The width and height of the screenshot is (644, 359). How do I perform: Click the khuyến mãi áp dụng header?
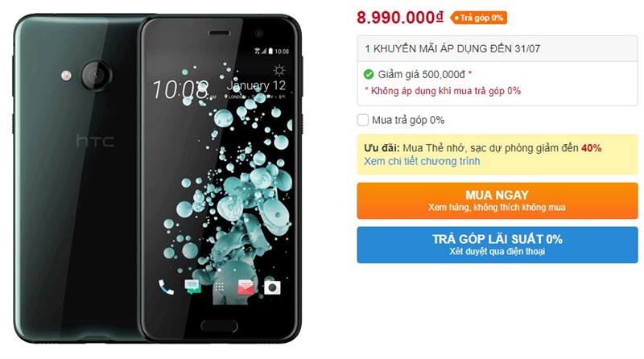click(x=452, y=48)
